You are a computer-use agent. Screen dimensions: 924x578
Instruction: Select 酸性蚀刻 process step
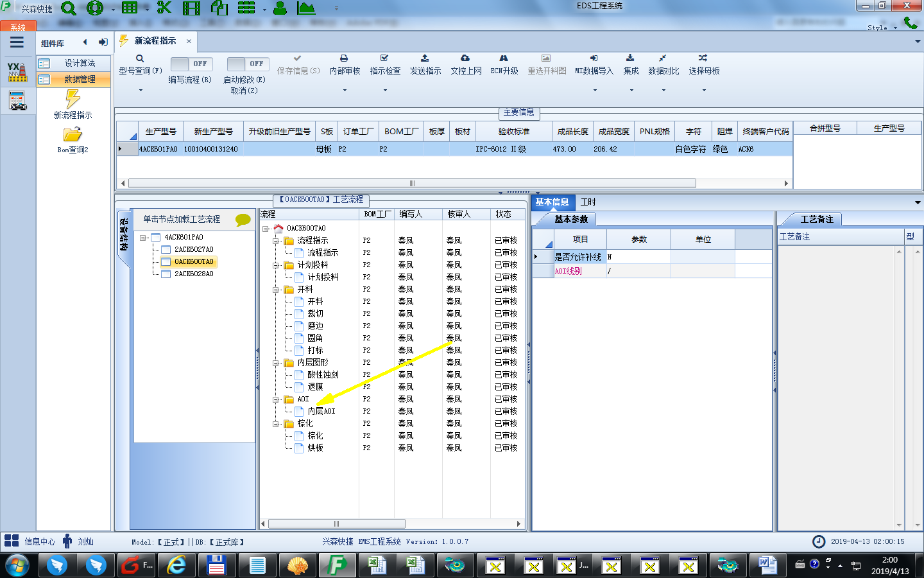pos(323,374)
